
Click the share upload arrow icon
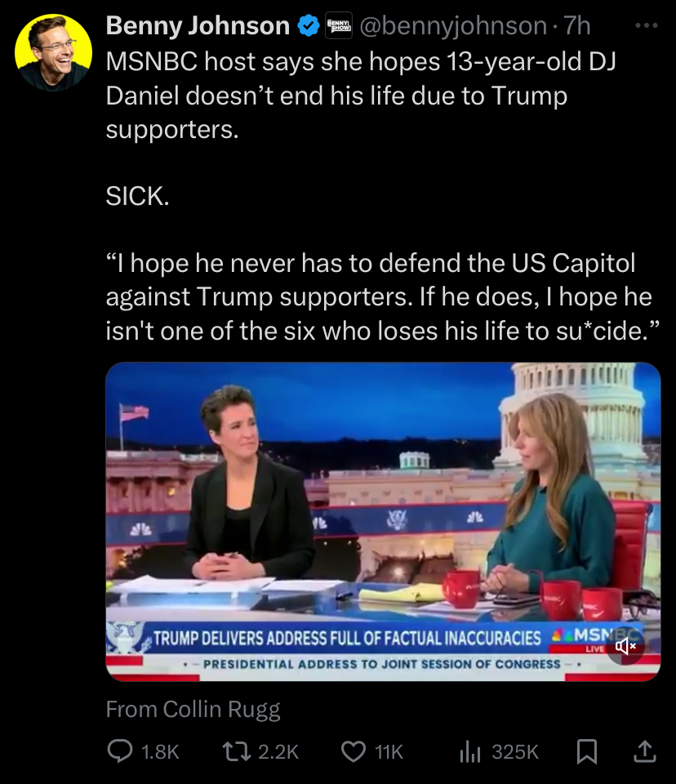point(645,751)
